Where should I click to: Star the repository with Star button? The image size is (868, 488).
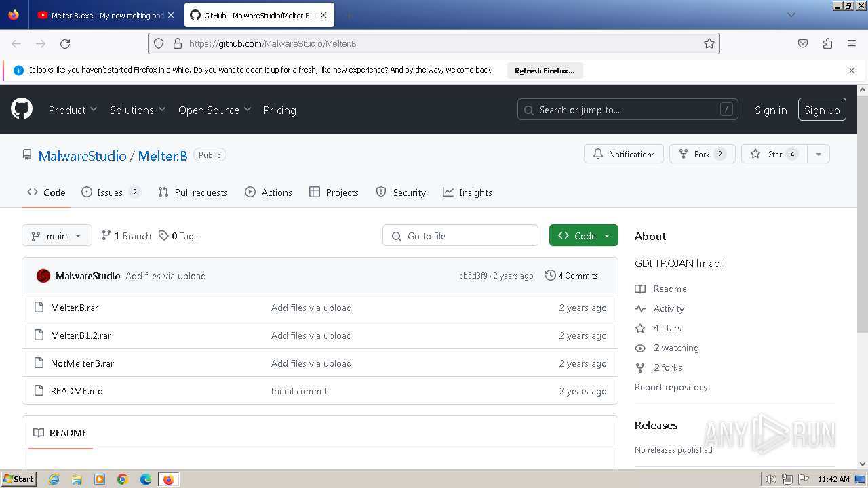pos(774,155)
